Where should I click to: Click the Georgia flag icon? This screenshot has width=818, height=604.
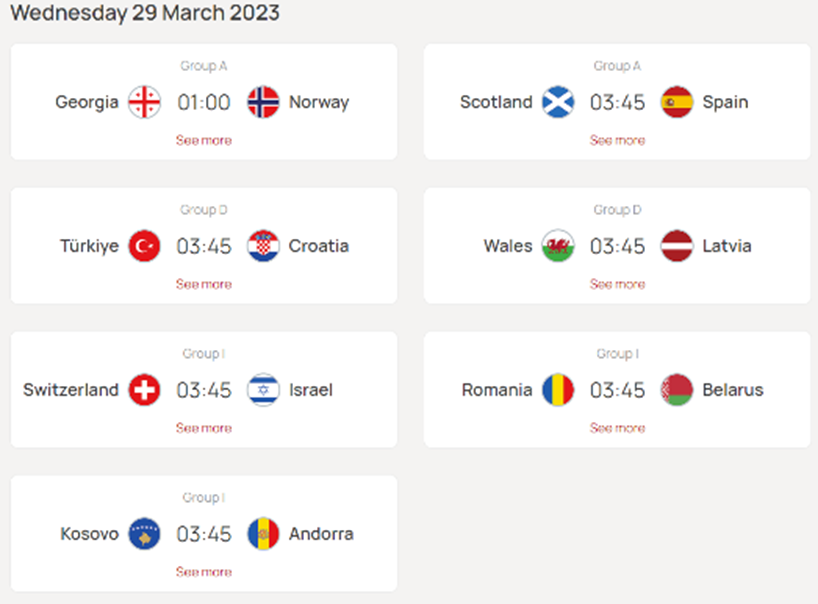144,102
